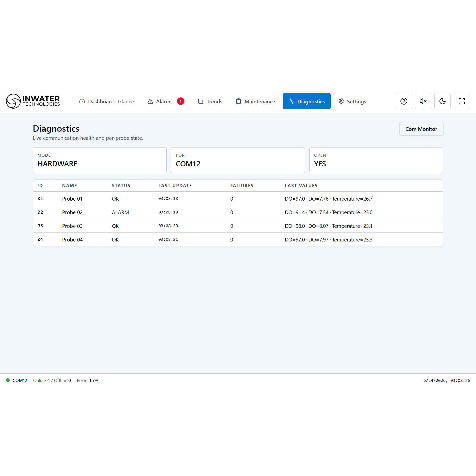Screen dimensions: 476x476
Task: Click the date and time 6/24/2026
Action: [x=446, y=381]
